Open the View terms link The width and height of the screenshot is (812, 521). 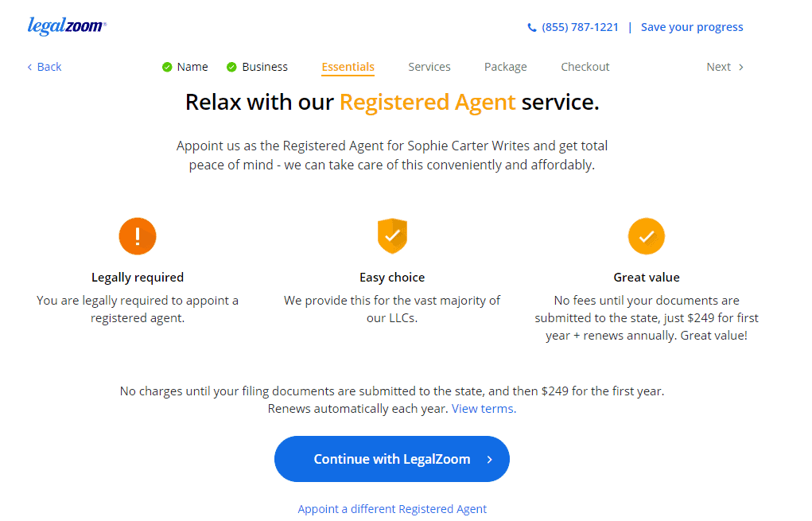click(484, 409)
